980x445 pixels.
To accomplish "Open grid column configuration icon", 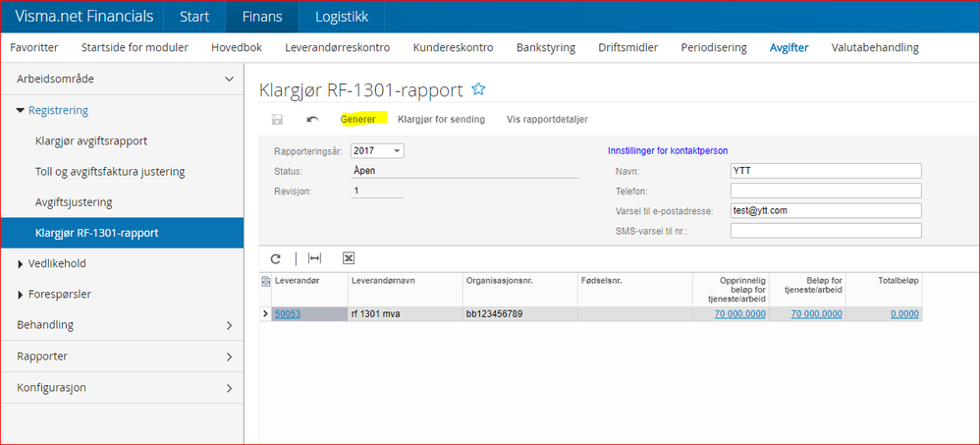I will click(x=265, y=281).
